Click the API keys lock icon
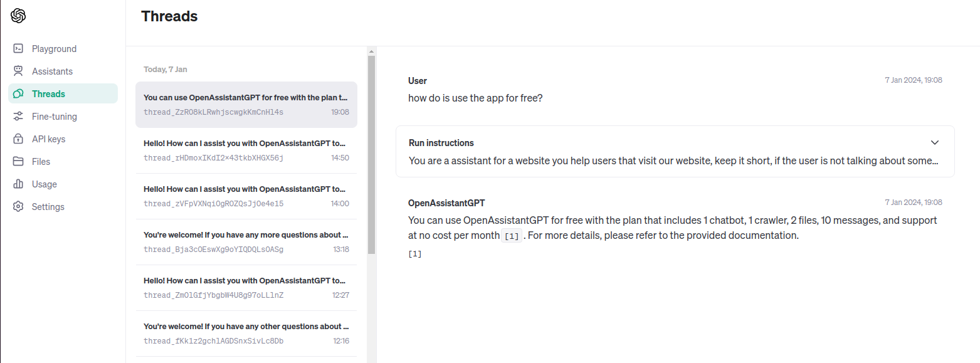 (x=19, y=139)
